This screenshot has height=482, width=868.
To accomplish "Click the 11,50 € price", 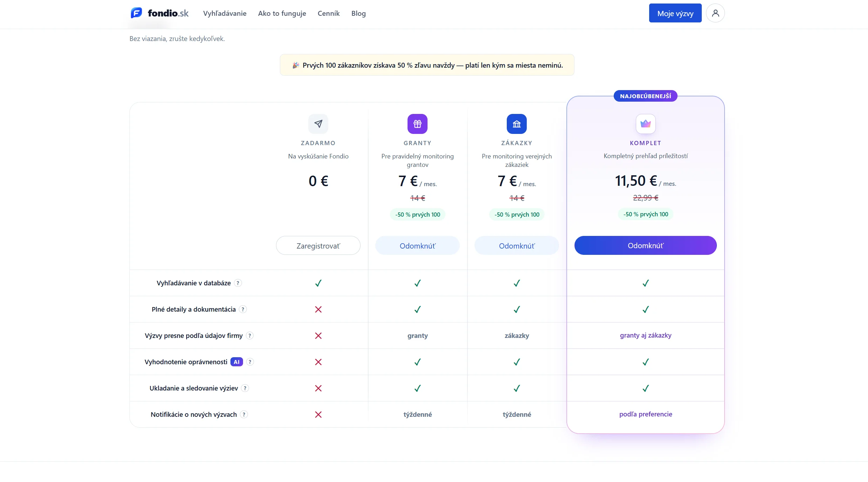I will [636, 181].
